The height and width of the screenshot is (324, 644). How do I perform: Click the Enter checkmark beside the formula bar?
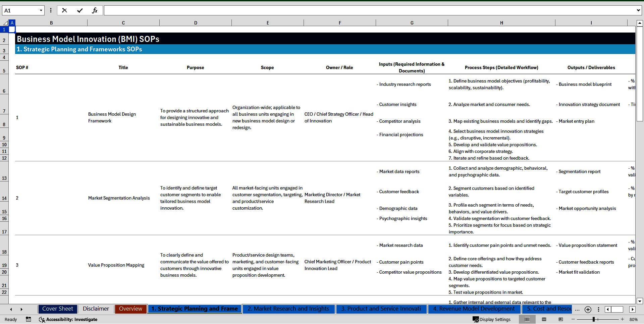pos(80,10)
